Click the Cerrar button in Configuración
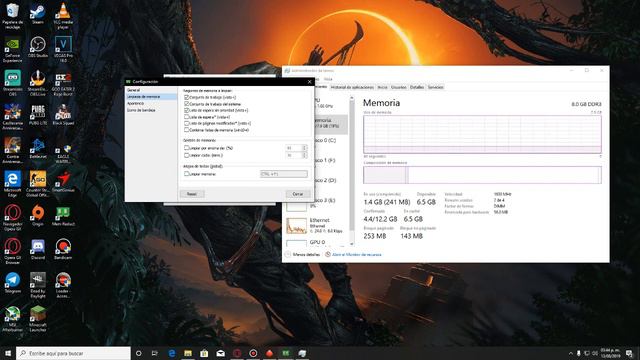640x360 pixels. tap(298, 194)
